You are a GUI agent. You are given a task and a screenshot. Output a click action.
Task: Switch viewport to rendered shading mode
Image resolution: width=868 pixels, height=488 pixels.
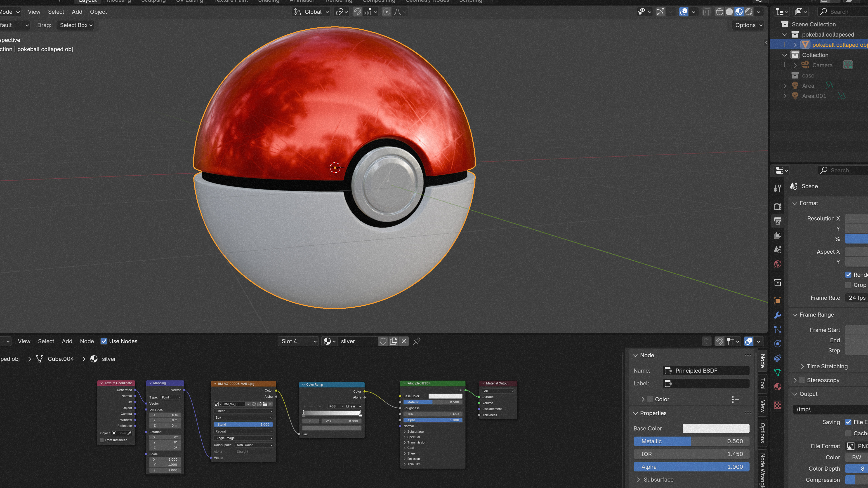[749, 12]
